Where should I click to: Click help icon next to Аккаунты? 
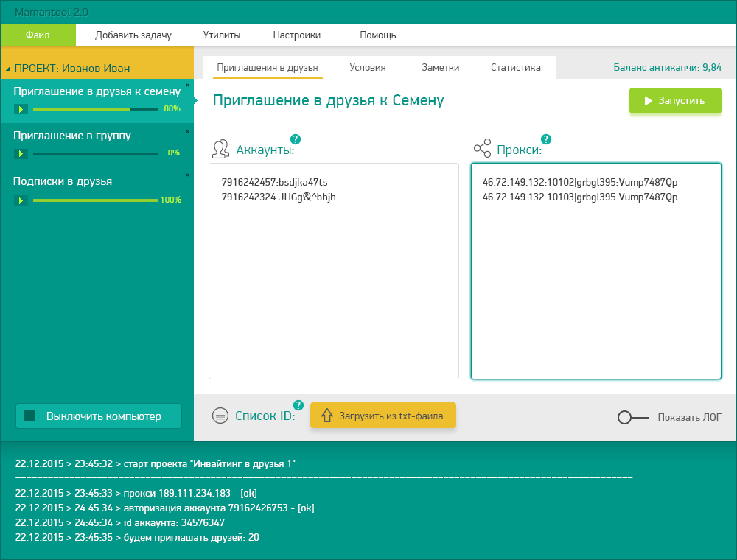coord(296,139)
